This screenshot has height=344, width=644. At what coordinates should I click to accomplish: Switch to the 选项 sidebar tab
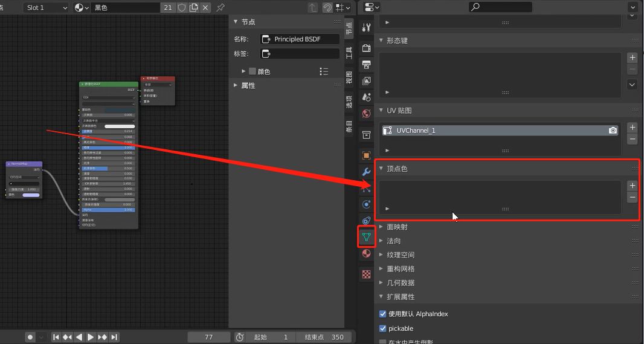[x=349, y=101]
